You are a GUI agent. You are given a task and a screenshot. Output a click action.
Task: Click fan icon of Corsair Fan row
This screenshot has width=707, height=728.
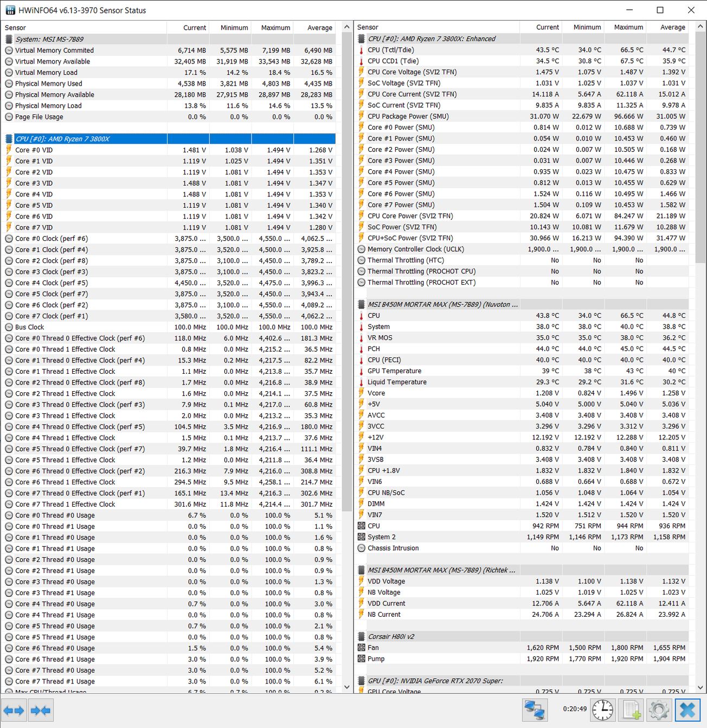(362, 648)
